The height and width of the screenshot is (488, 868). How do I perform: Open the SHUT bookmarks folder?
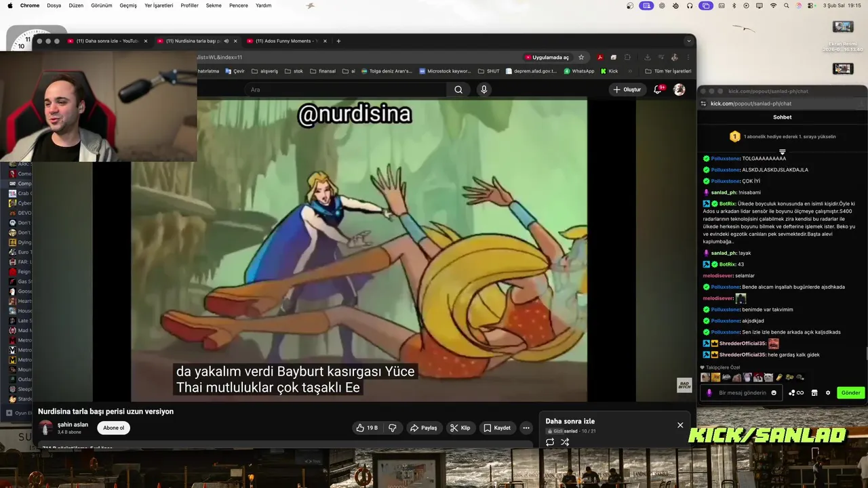(488, 71)
